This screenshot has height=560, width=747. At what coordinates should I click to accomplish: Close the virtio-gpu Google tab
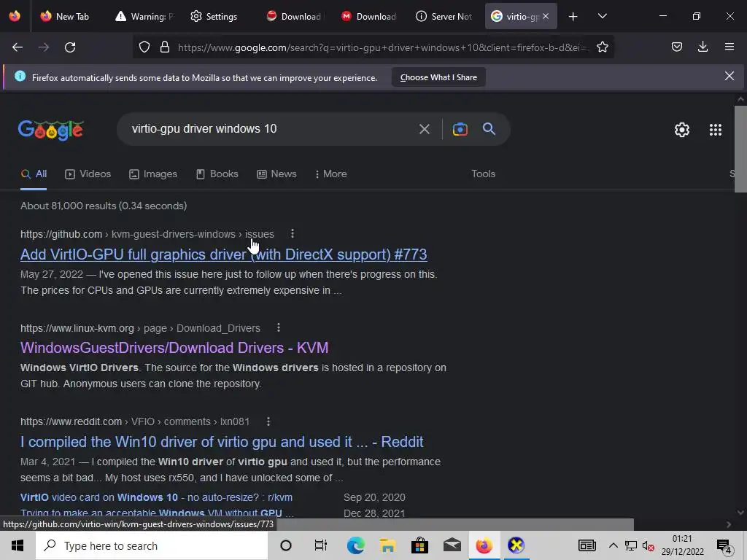(546, 17)
